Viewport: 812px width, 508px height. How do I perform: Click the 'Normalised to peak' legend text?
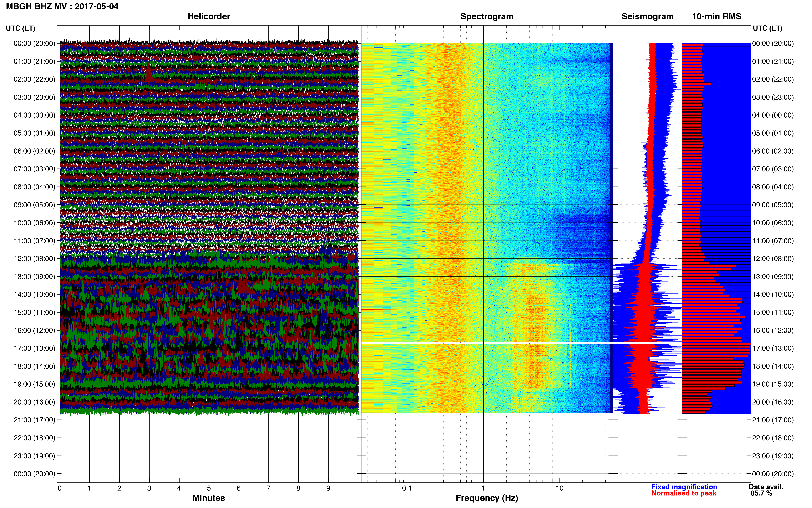pyautogui.click(x=684, y=493)
